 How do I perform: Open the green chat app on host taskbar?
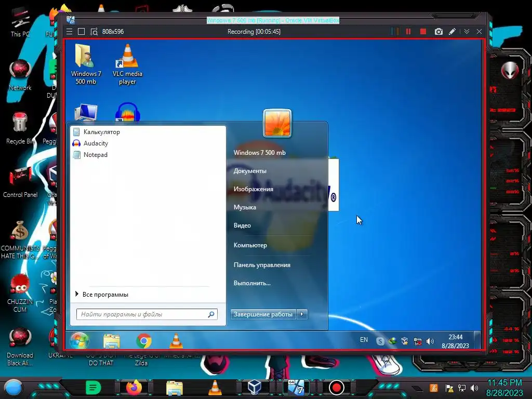(x=94, y=388)
